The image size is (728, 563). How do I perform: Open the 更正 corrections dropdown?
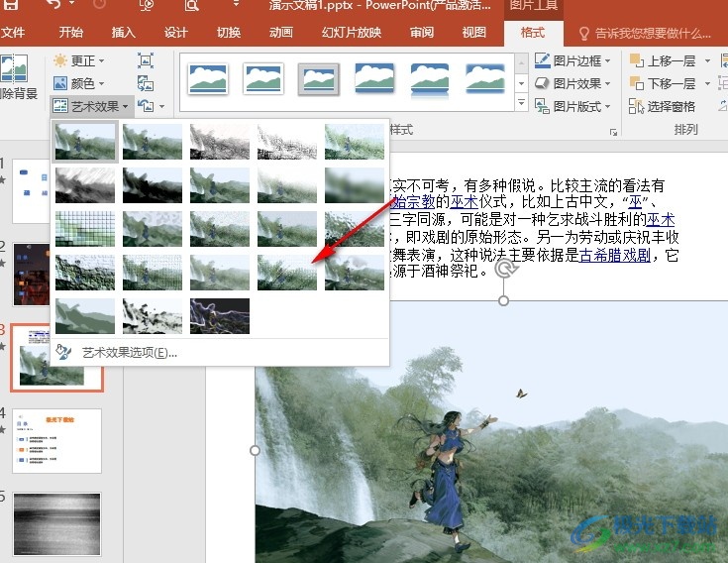pyautogui.click(x=81, y=61)
